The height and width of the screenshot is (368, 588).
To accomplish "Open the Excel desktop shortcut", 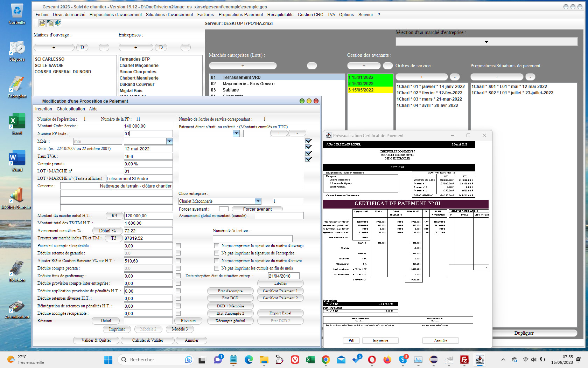I will pyautogui.click(x=17, y=124).
